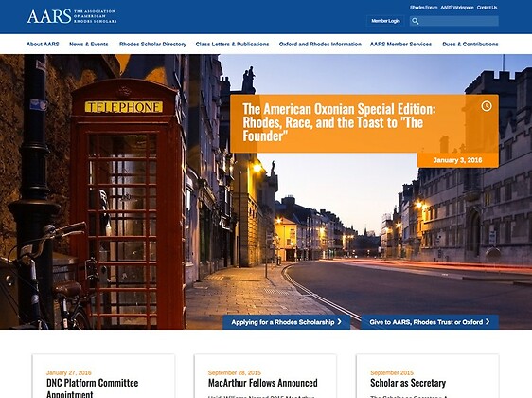This screenshot has height=398, width=532.
Task: Open Class Letters & Publications menu
Action: [x=233, y=45]
